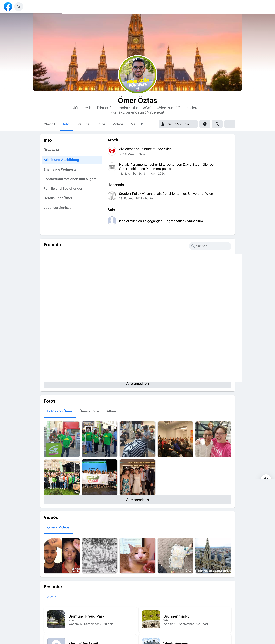
Task: Click the Facebook logo icon
Action: [8, 7]
